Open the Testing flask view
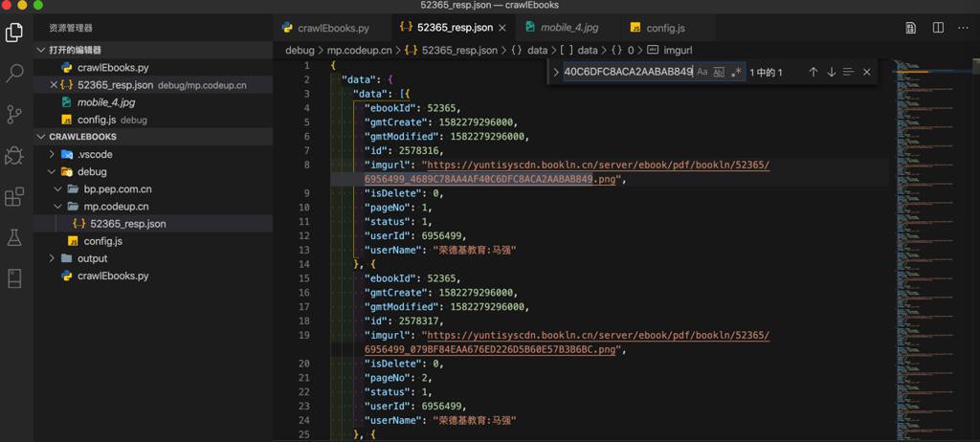This screenshot has height=442, width=980. click(x=14, y=237)
